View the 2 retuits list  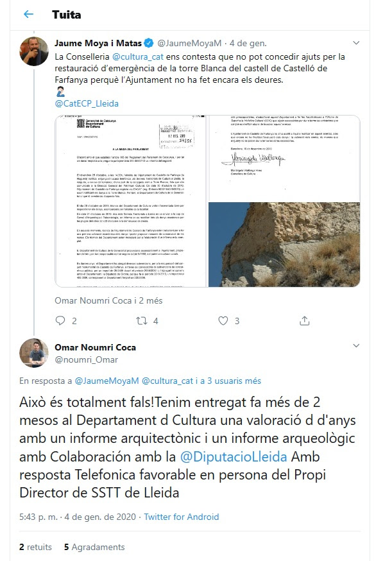[35, 547]
